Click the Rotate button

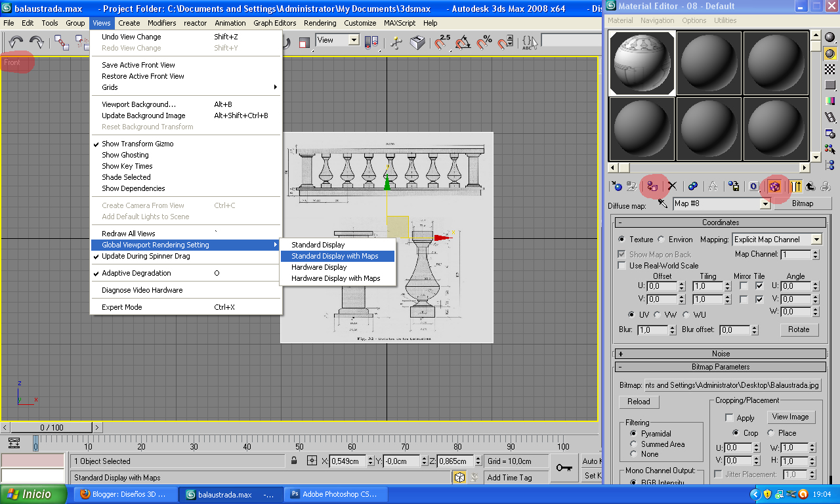[799, 329]
